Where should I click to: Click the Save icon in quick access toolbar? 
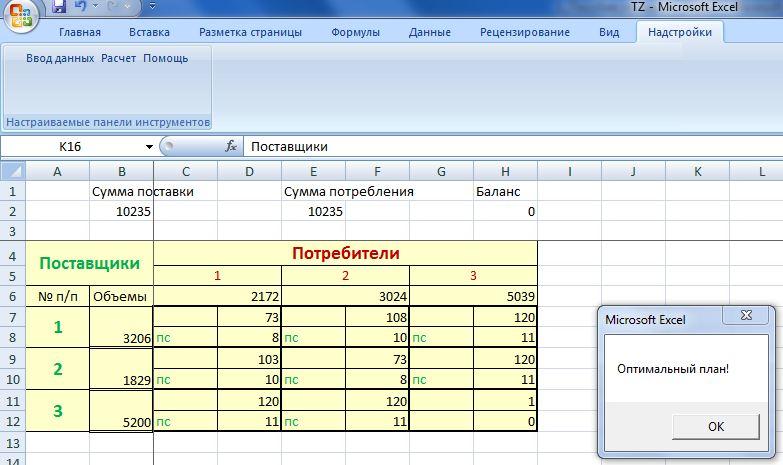[x=58, y=7]
